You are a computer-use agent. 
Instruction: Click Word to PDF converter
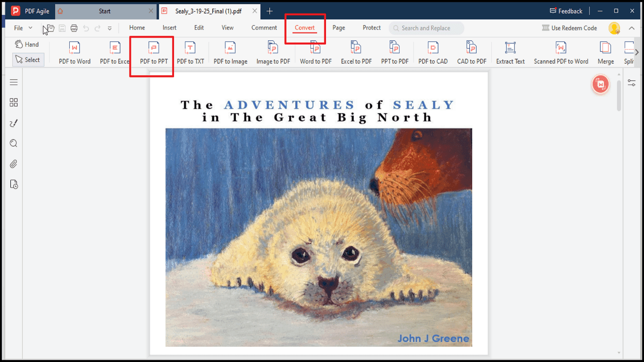point(316,53)
